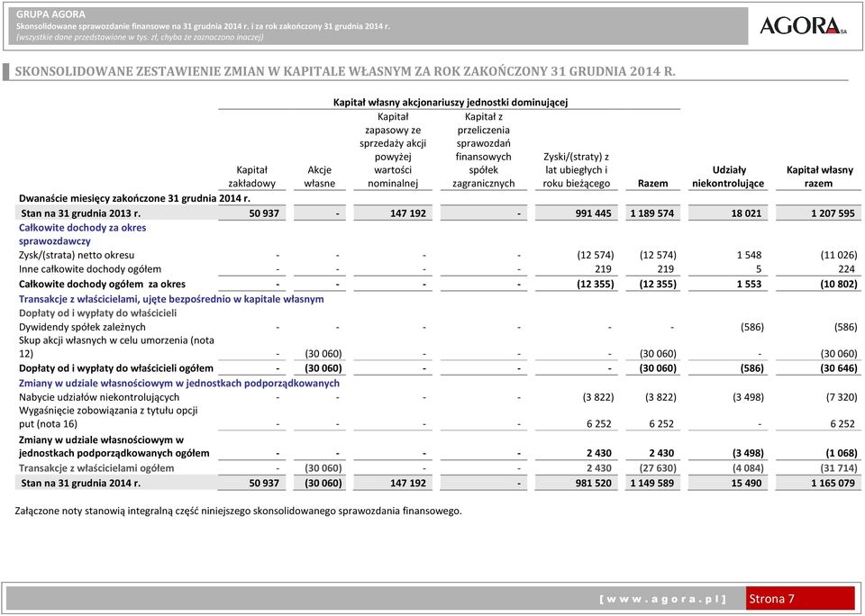Click the heading 'SKONSOLIDOWANE ZESTAWIENIE ZMIAN W KAPITALE WŁASNYM'

point(345,71)
